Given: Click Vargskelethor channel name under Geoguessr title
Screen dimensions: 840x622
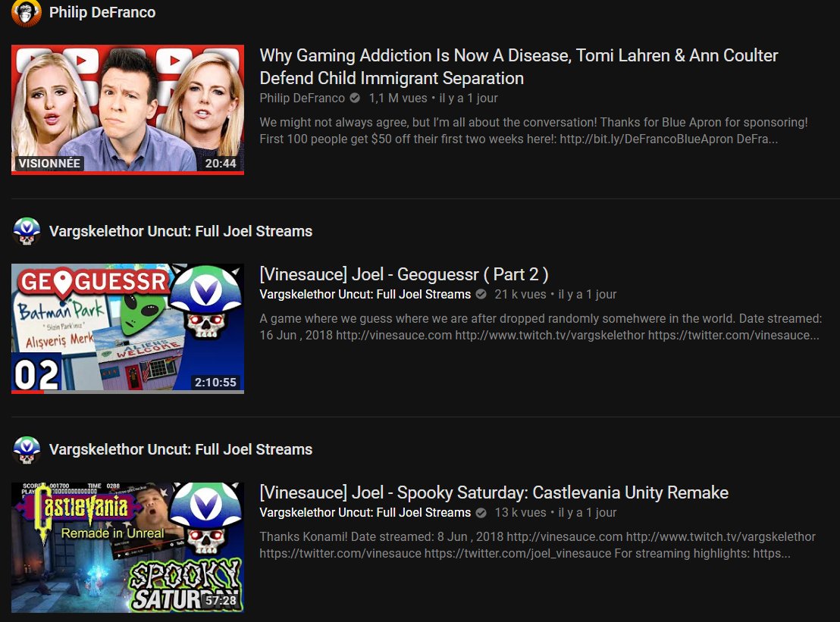Looking at the screenshot, I should [365, 295].
